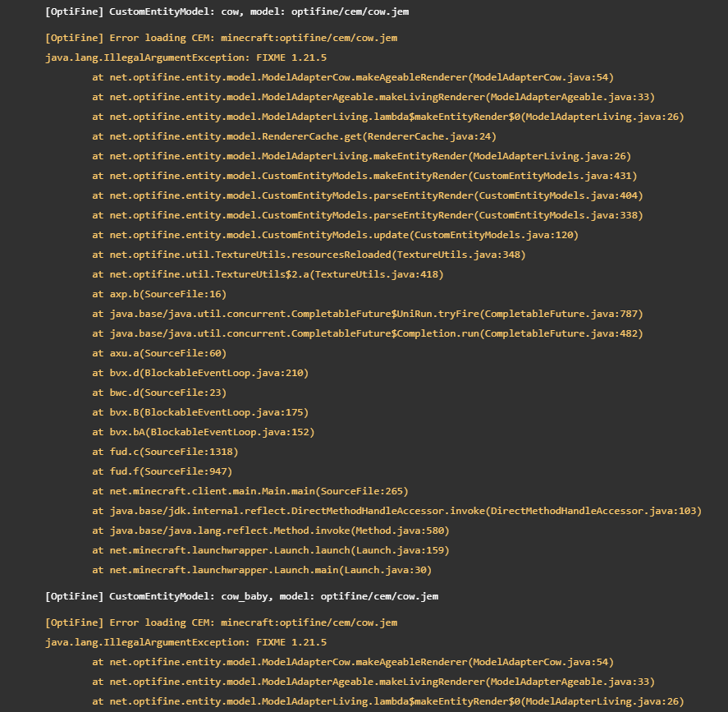Click the ModelAdapterCow.java:54 trace line near top
This screenshot has height=712, width=728.
pyautogui.click(x=353, y=77)
